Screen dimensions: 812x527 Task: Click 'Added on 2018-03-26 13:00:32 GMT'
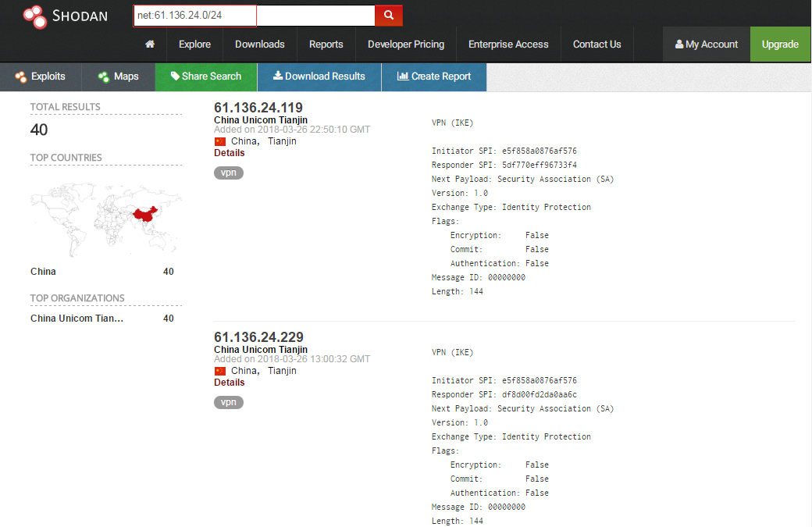pos(292,359)
